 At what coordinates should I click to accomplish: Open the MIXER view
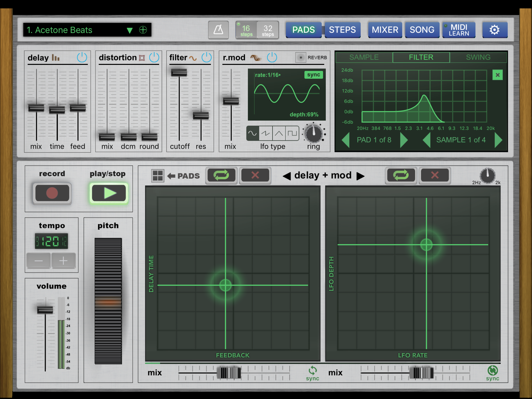pyautogui.click(x=385, y=30)
